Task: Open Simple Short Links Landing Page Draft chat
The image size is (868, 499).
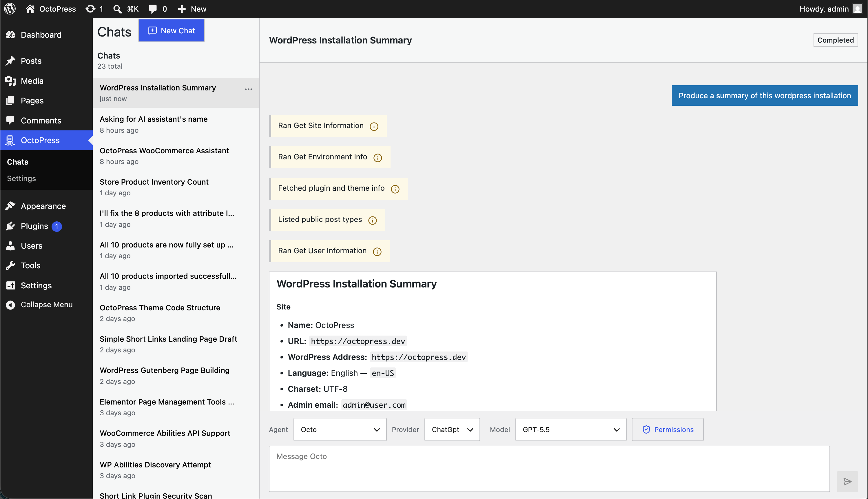Action: click(176, 344)
